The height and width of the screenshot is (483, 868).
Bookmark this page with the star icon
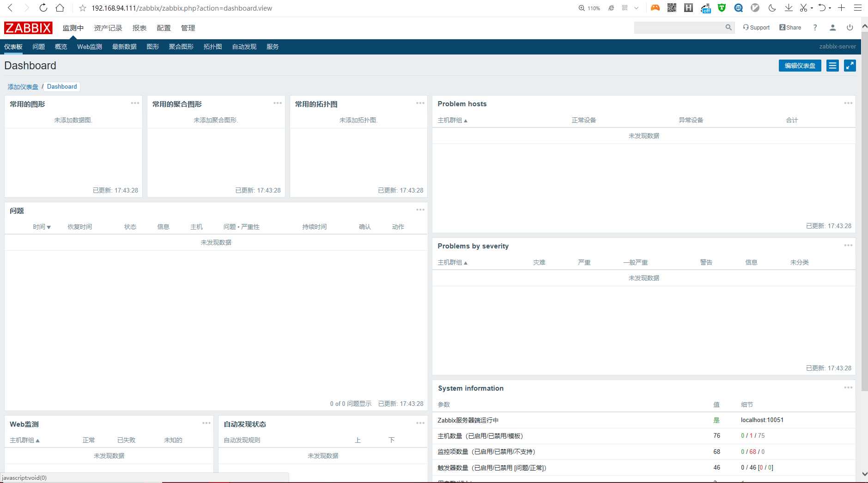83,8
